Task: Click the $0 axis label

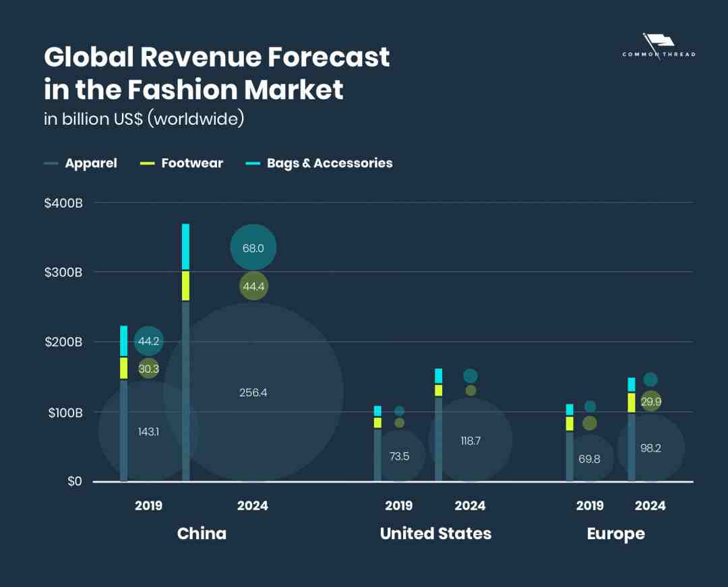Action: click(x=75, y=481)
